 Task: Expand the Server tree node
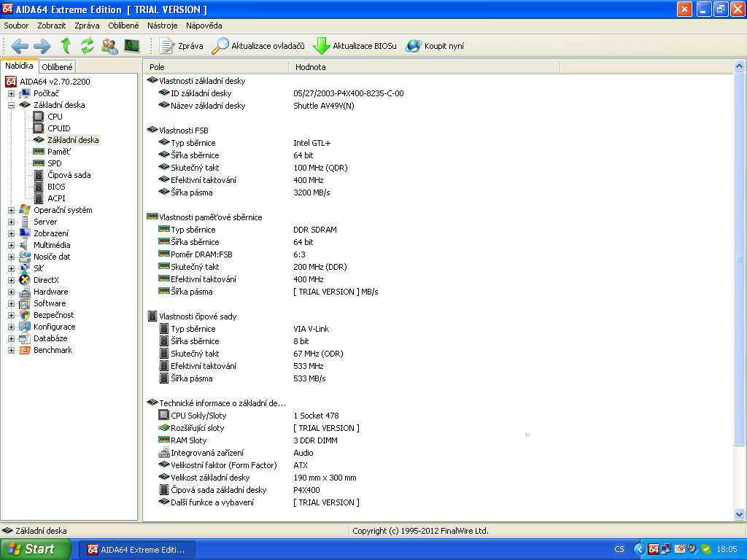click(11, 222)
